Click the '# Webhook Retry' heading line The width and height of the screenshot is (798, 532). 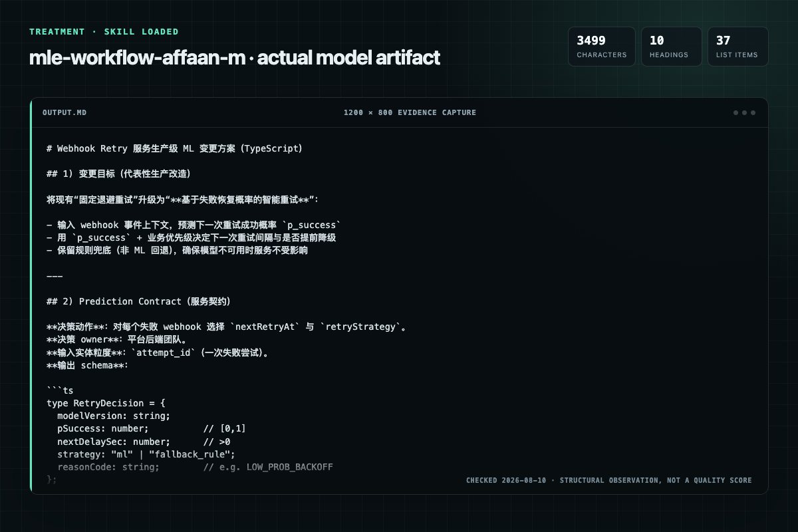point(174,149)
